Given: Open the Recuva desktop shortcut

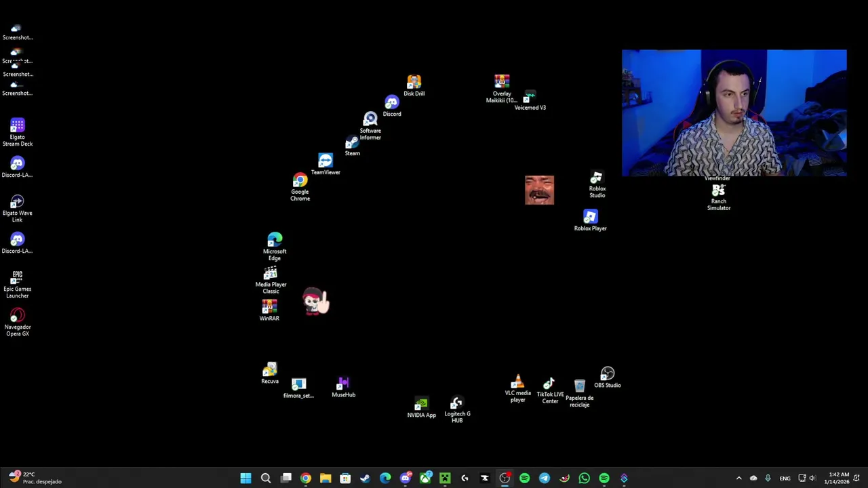Looking at the screenshot, I should point(270,373).
